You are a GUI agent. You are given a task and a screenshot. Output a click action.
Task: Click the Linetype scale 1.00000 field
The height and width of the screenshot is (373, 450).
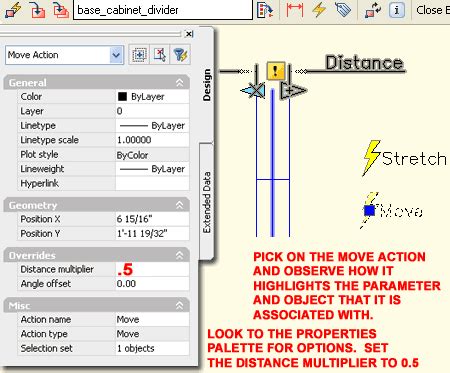click(x=152, y=140)
